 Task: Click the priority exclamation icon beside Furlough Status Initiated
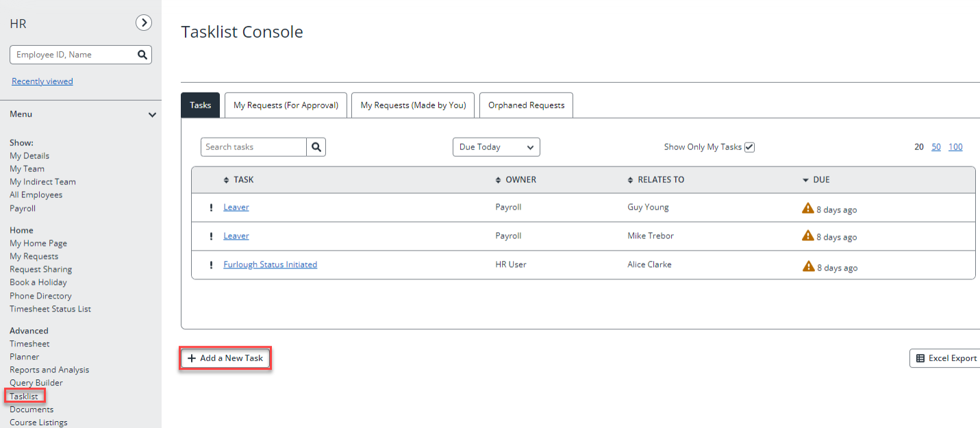[x=211, y=264]
